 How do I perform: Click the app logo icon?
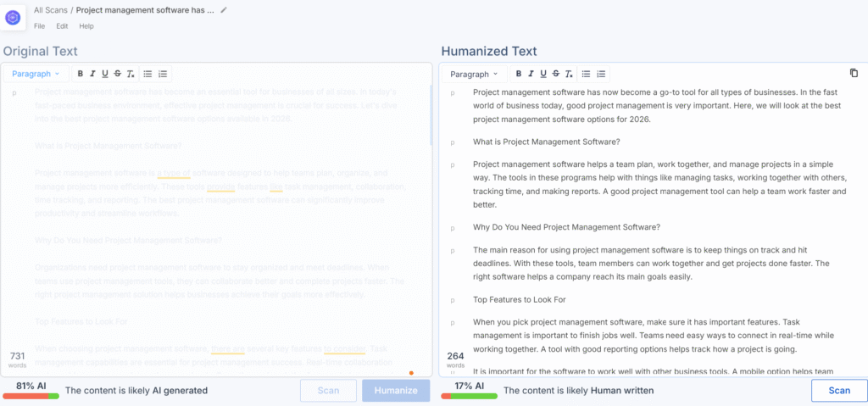point(14,17)
